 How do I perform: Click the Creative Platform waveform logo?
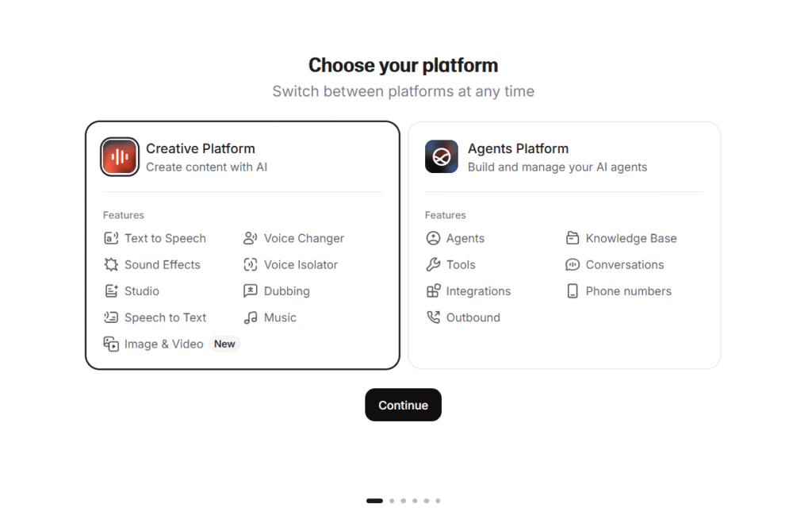click(x=120, y=157)
